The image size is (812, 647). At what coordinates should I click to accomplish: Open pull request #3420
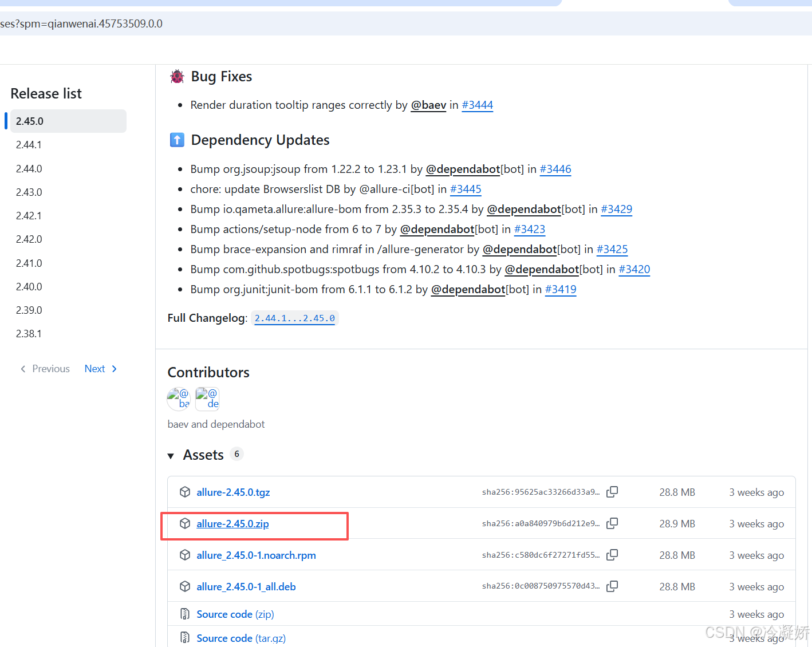(634, 269)
